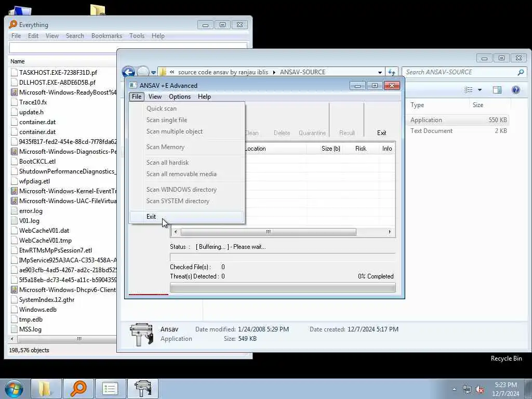Click ANSAV-SOURCE in the address breadcrumb
This screenshot has height=399, width=532.
[x=302, y=72]
